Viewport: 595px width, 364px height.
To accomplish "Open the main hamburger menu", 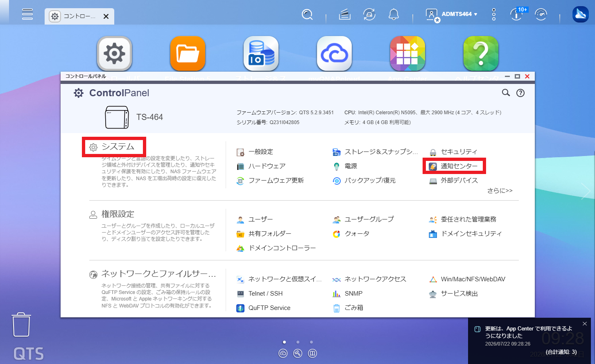I will pyautogui.click(x=27, y=14).
